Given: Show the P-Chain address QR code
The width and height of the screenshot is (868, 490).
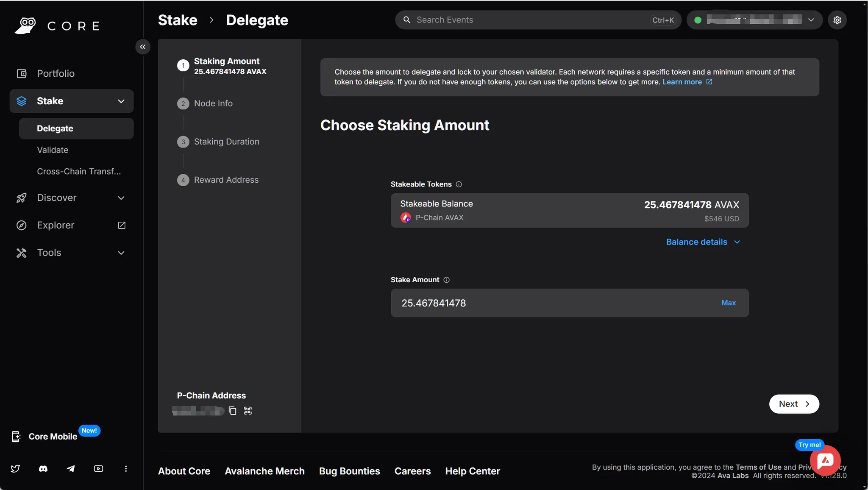Looking at the screenshot, I should pos(248,411).
